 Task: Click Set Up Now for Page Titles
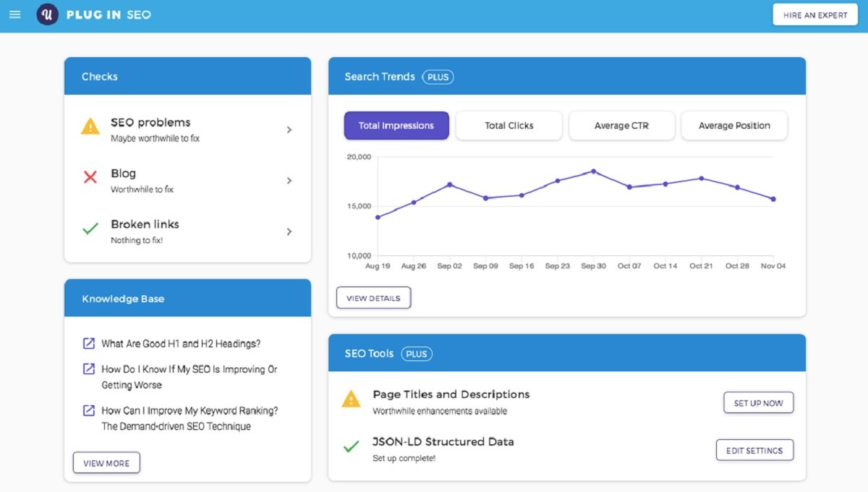[x=758, y=403]
